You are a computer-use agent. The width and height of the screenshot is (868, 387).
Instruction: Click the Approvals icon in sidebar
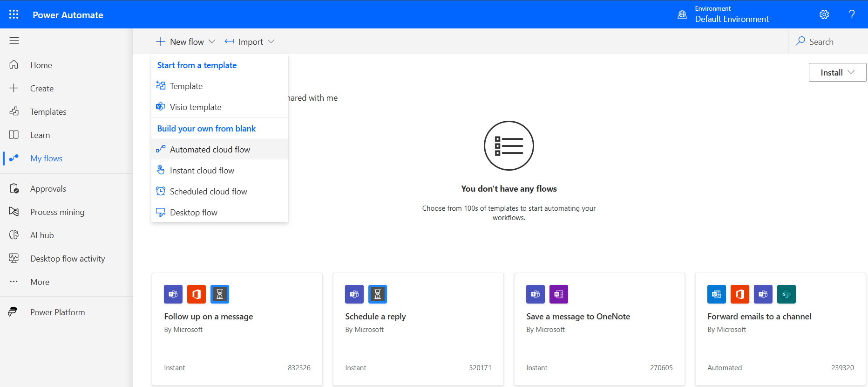tap(14, 188)
